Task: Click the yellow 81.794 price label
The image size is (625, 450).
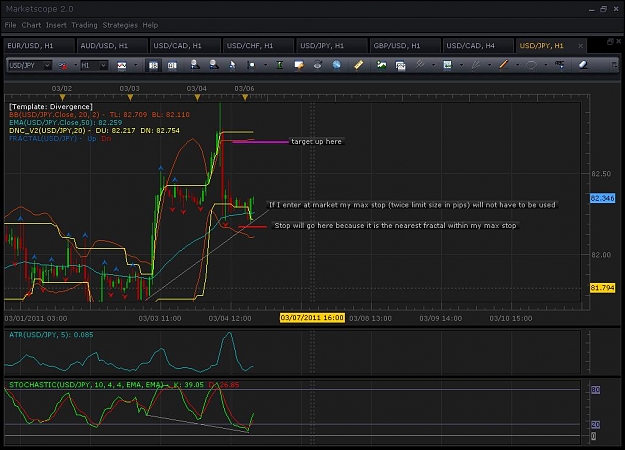Action: [x=602, y=288]
